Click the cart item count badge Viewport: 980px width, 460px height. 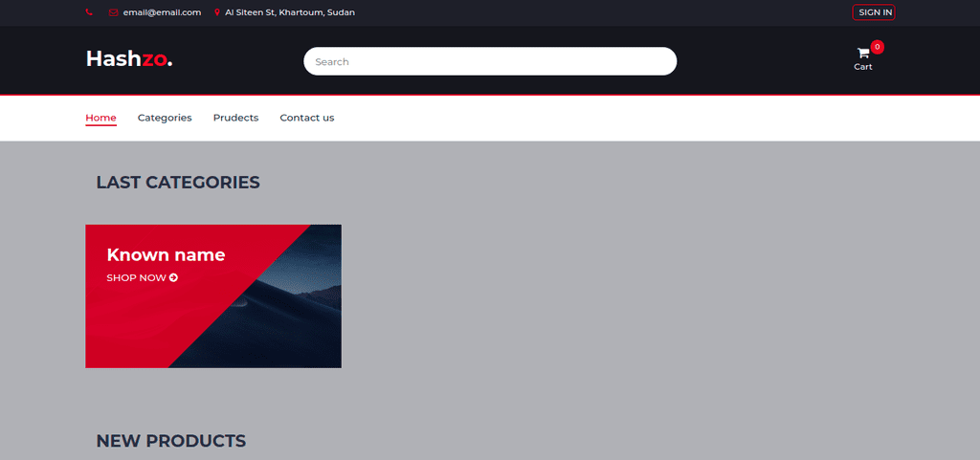878,47
